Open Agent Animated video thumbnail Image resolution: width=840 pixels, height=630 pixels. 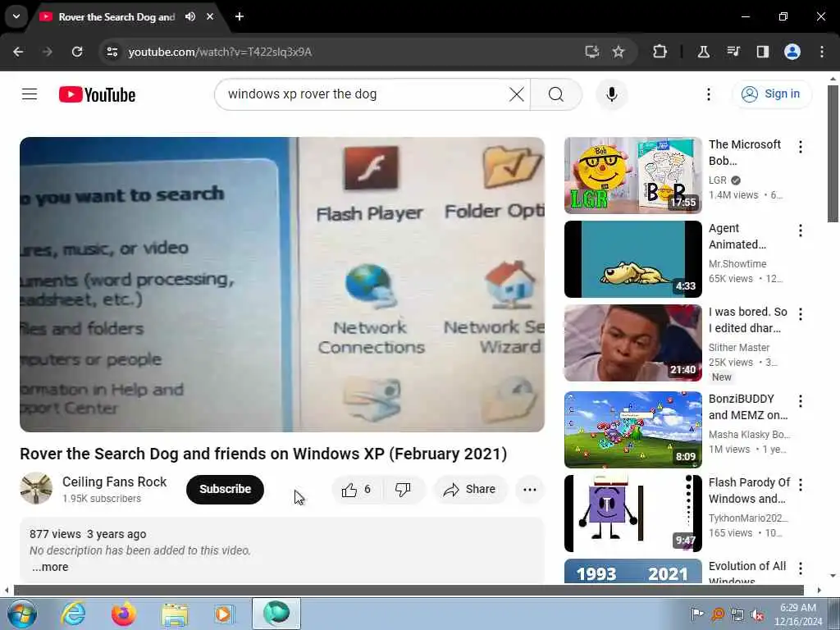[x=632, y=258]
